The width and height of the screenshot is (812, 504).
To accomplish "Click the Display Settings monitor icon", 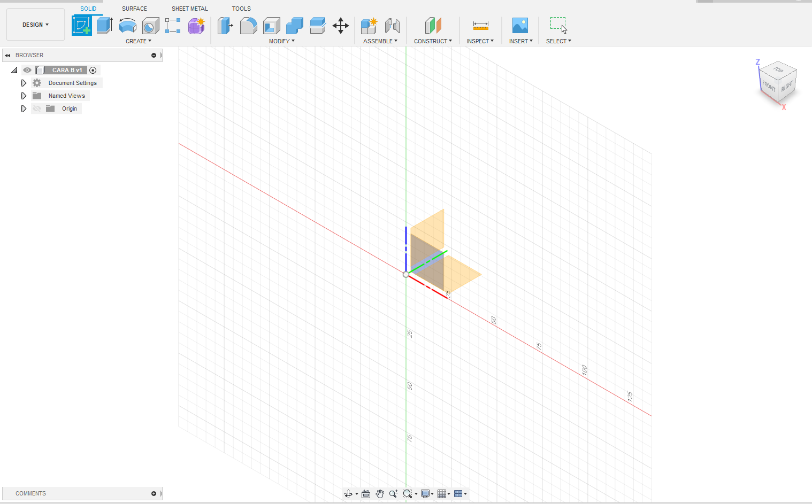I will tap(425, 494).
